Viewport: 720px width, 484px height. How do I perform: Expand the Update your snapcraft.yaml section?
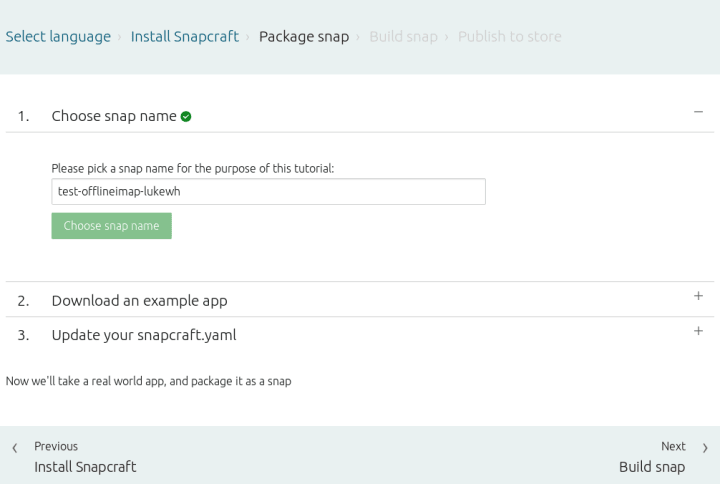698,331
